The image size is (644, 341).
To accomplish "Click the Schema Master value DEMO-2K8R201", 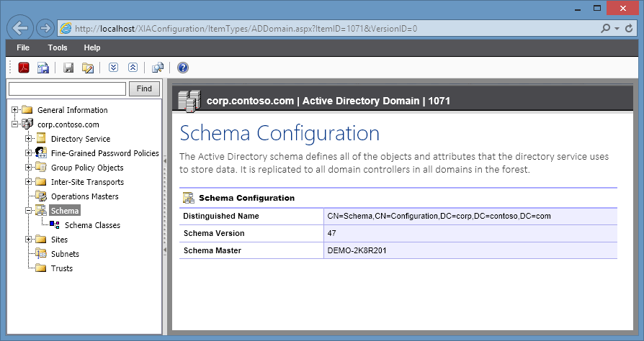I will coord(357,250).
